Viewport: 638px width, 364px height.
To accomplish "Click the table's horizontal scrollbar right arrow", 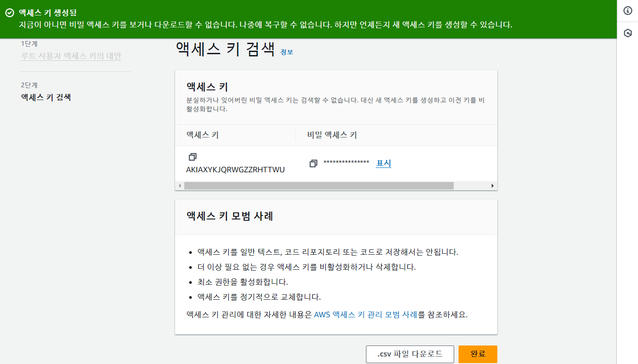I will click(x=493, y=186).
